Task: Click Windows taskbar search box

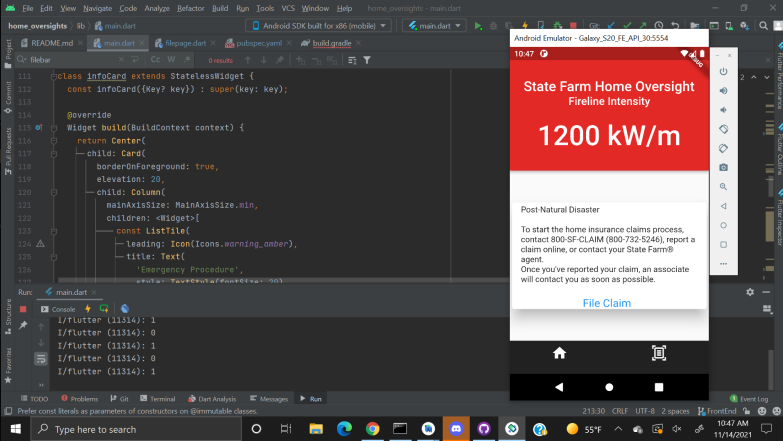Action: coord(136,429)
